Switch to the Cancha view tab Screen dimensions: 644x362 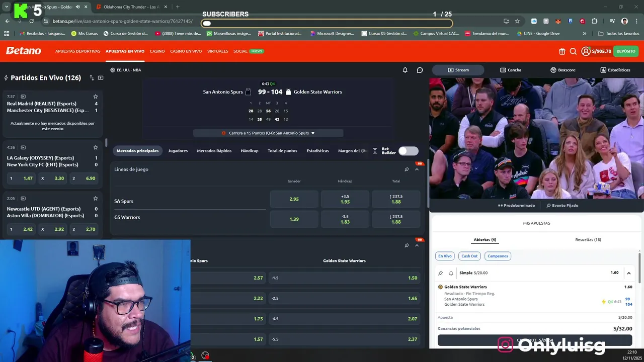click(x=511, y=70)
